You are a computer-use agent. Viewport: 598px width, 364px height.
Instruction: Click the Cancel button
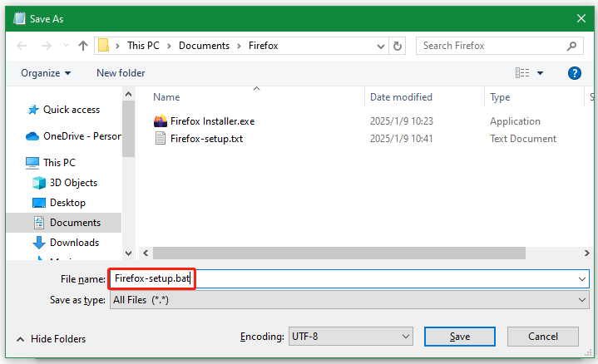[x=543, y=337]
